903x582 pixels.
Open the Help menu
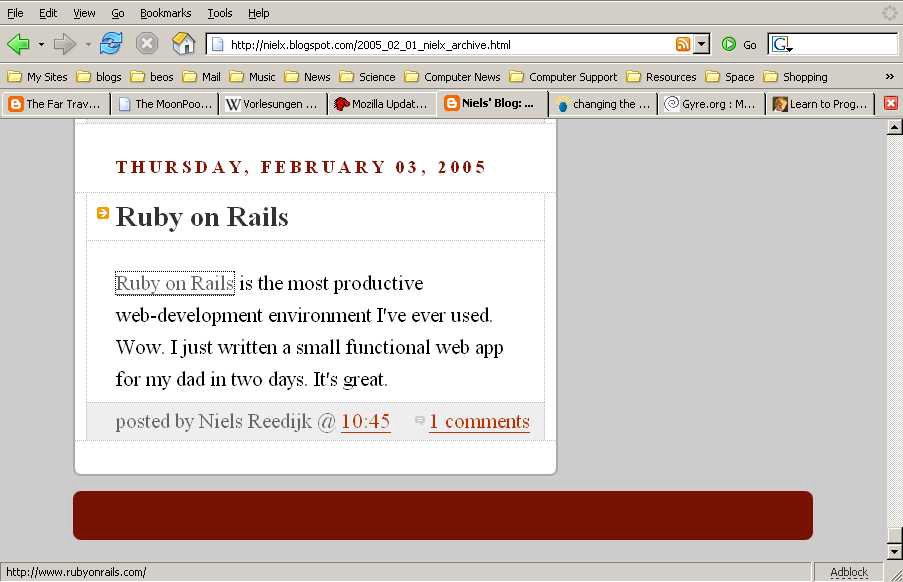tap(259, 13)
